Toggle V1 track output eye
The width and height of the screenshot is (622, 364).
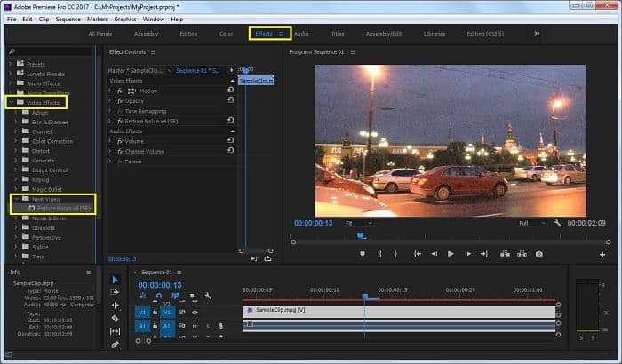click(x=195, y=313)
